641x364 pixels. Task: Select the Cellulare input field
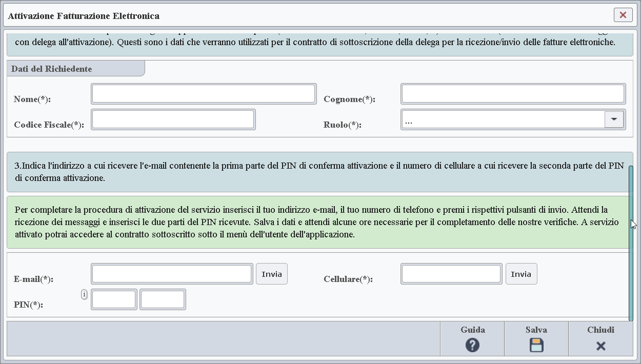point(451,273)
